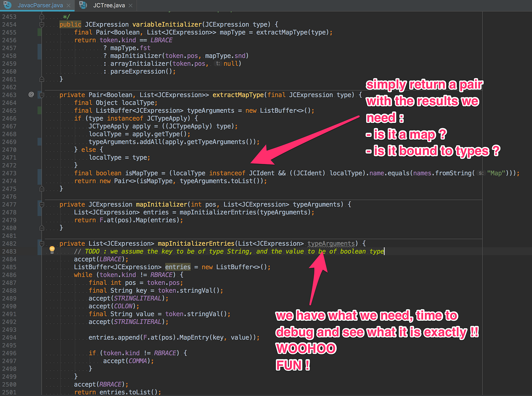Click the green change marker beside line 2465

click(40, 110)
